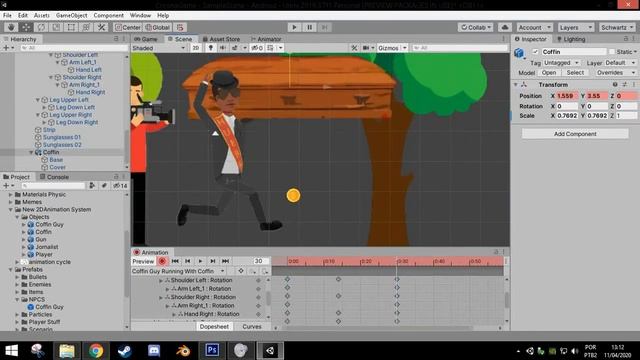
Task: Toggle Global handle rotation
Action: point(158,27)
